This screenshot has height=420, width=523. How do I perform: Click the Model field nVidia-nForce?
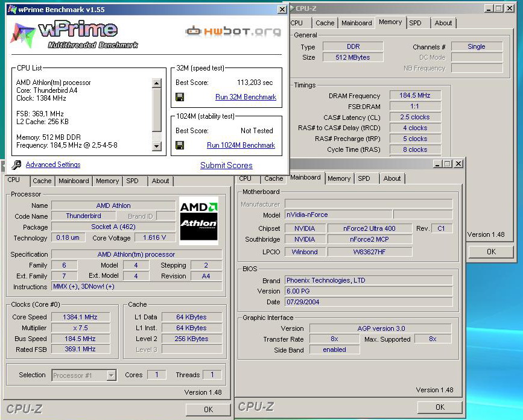coord(338,215)
